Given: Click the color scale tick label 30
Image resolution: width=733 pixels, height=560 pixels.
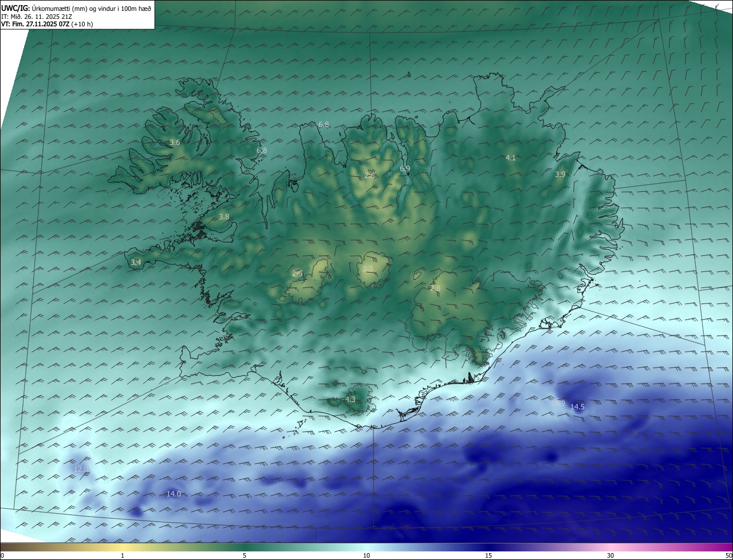Looking at the screenshot, I should (x=610, y=555).
